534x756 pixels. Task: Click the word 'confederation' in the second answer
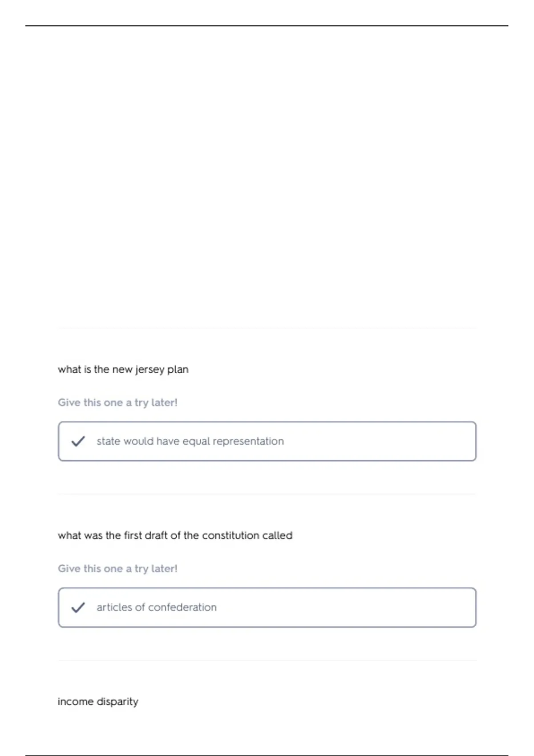pos(182,607)
